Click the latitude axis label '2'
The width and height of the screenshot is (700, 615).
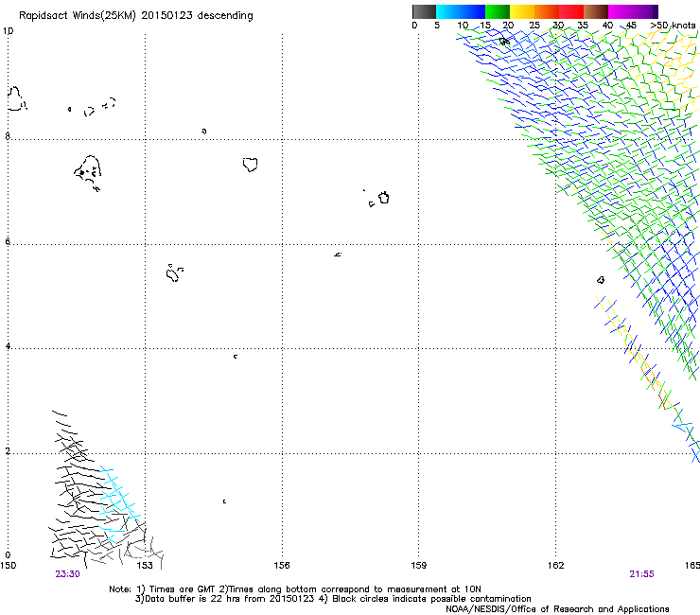[8, 451]
